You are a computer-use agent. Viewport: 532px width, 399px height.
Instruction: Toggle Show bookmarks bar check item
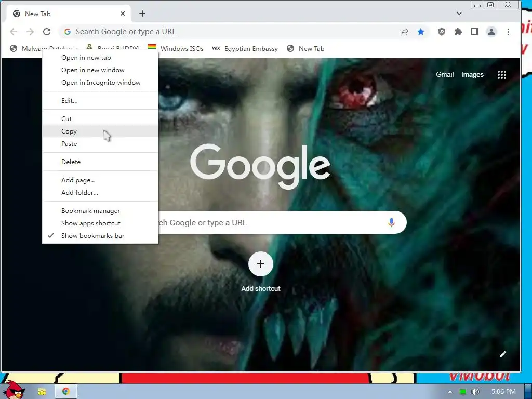point(100,236)
